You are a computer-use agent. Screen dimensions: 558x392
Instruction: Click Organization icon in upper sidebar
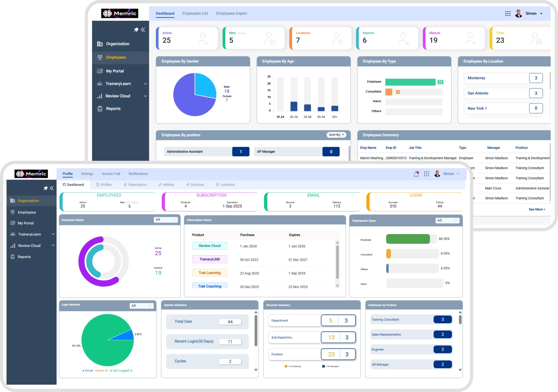pos(100,44)
